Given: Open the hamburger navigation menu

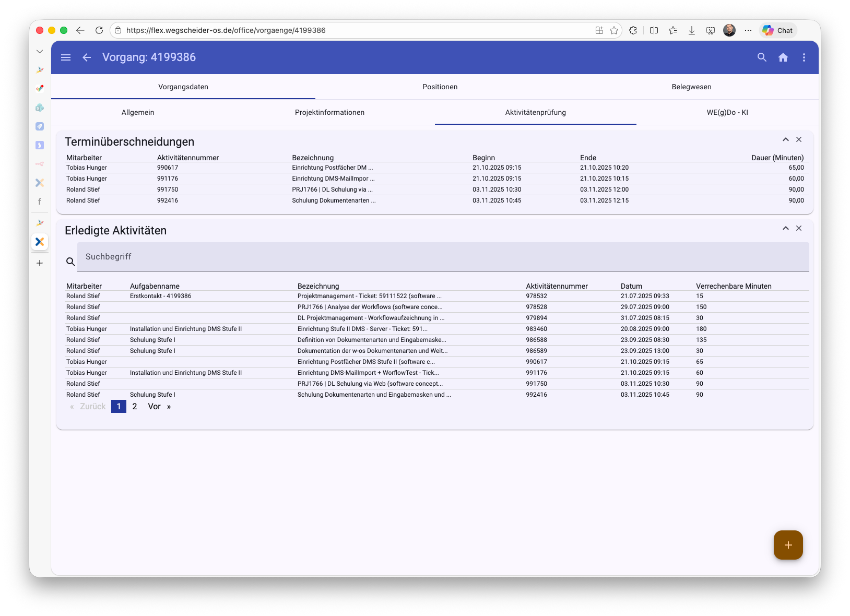Looking at the screenshot, I should 66,57.
